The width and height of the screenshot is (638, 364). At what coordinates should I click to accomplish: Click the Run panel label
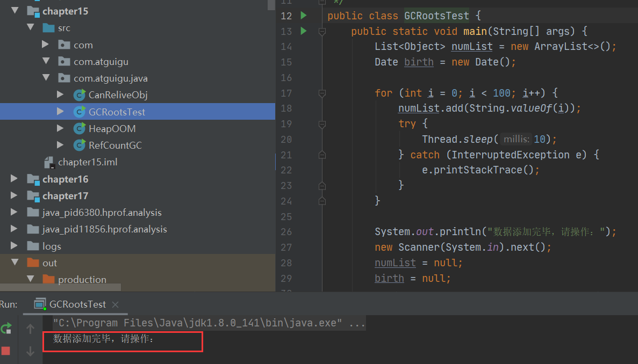(x=9, y=304)
